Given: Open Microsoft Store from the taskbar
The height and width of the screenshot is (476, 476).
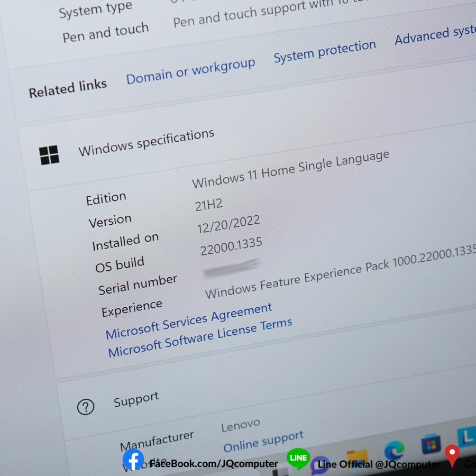Looking at the screenshot, I should click(x=431, y=444).
